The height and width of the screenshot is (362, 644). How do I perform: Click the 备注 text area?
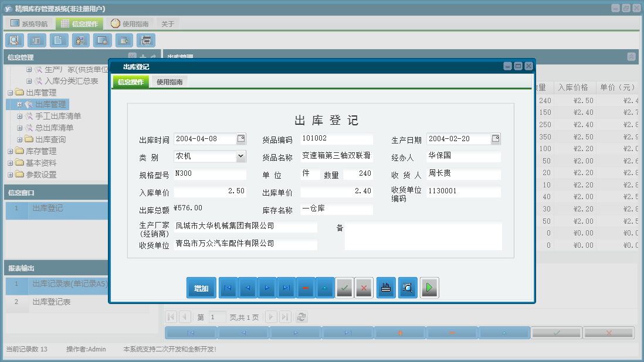[x=423, y=235]
